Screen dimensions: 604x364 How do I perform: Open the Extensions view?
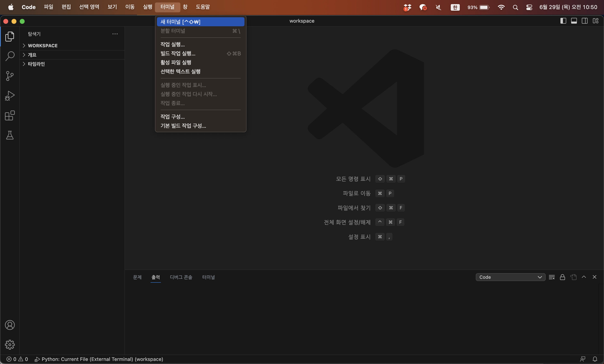point(10,115)
